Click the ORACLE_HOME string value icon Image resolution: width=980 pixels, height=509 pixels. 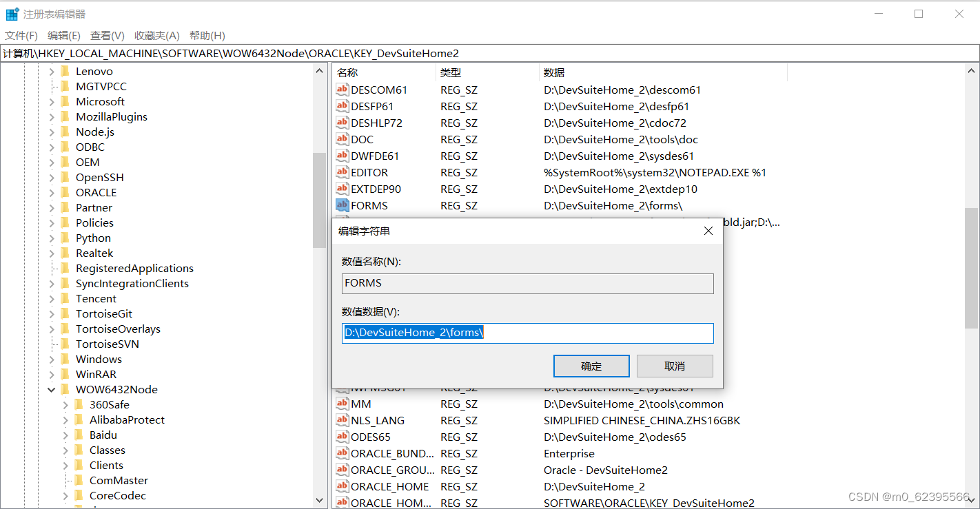click(342, 486)
